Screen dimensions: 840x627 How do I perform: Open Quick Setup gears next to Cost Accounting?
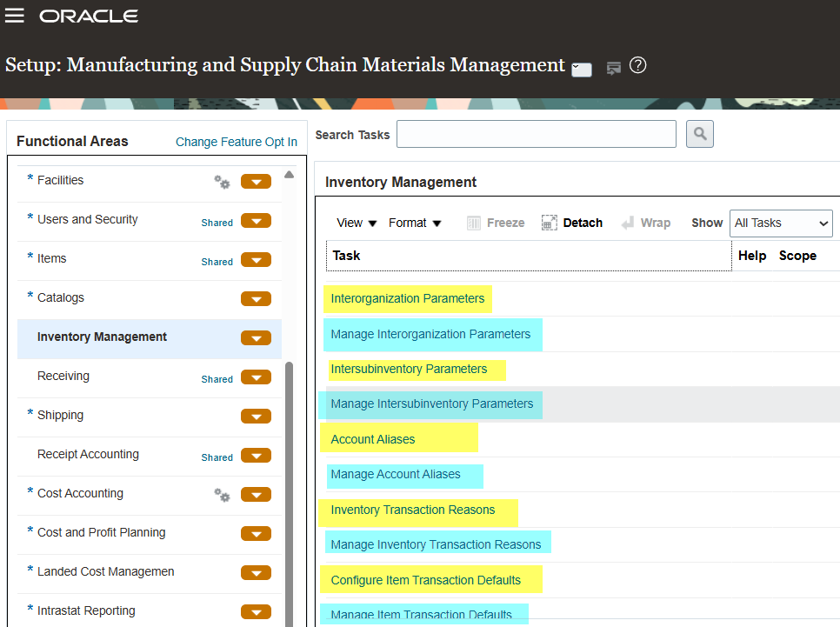tap(222, 495)
